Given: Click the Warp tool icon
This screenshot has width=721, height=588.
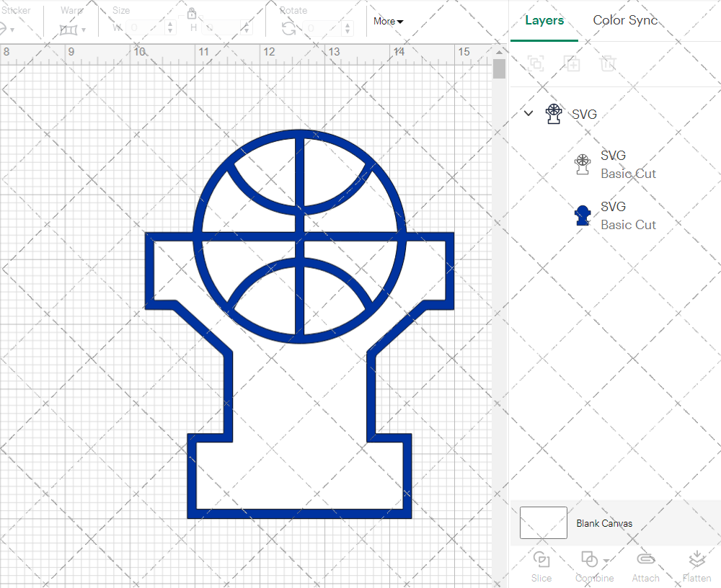Looking at the screenshot, I should [x=68, y=30].
